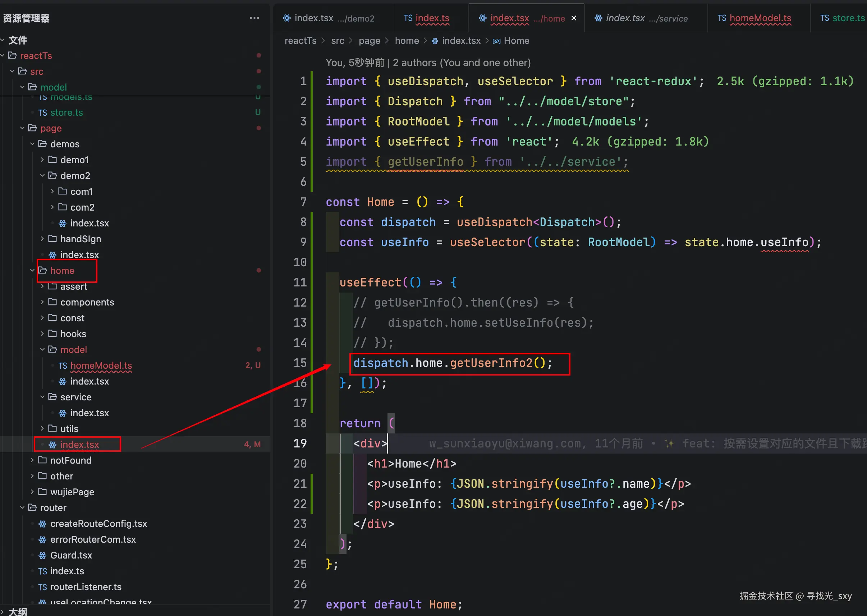
Task: Click the TS icon beside routerListener.ts
Action: coord(42,587)
